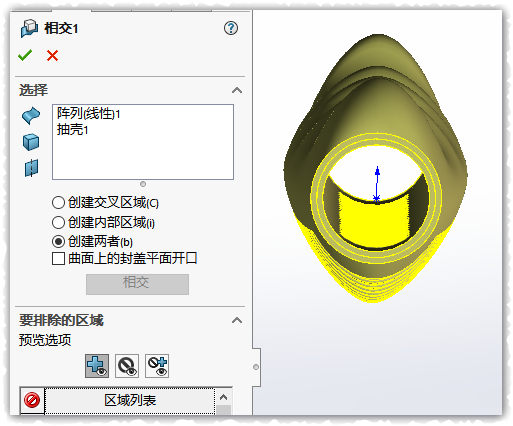
Task: Choose show both included and excluded preview
Action: 157,366
